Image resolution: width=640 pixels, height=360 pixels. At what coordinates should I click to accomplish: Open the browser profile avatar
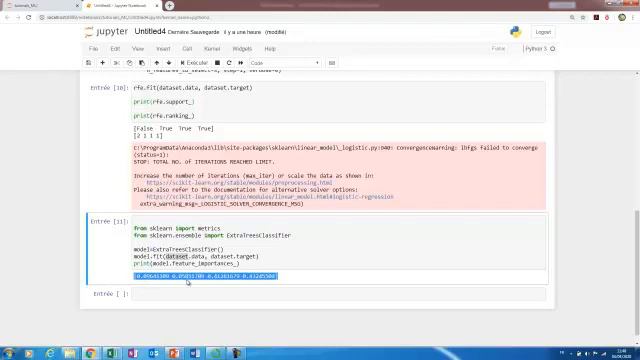click(x=622, y=18)
